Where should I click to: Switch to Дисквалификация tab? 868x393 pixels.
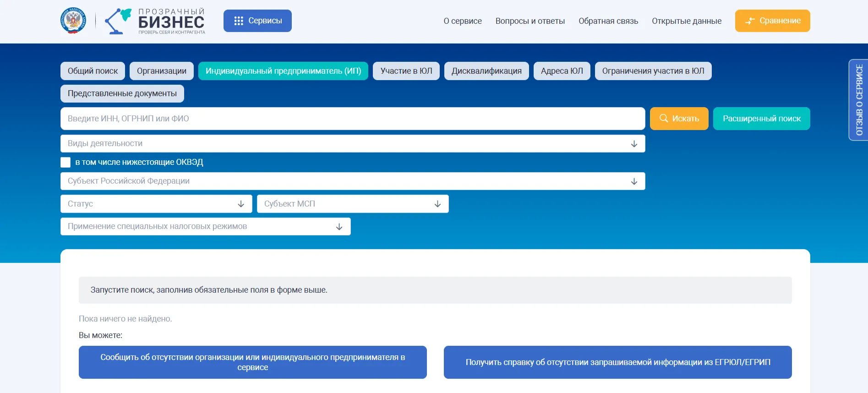coord(486,71)
